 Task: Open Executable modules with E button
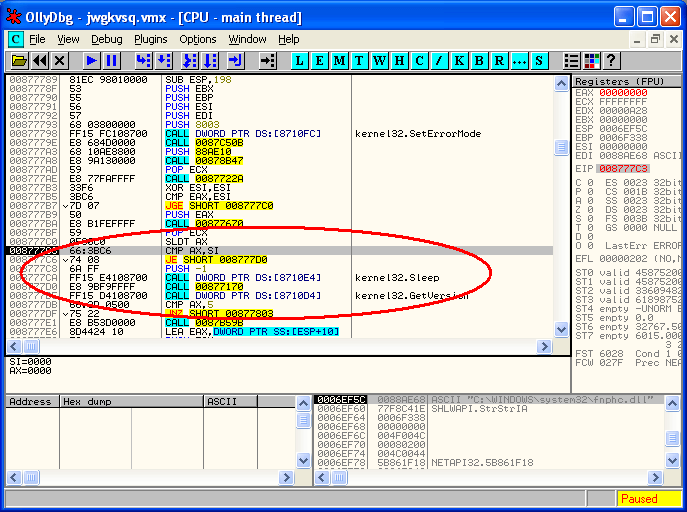(319, 60)
